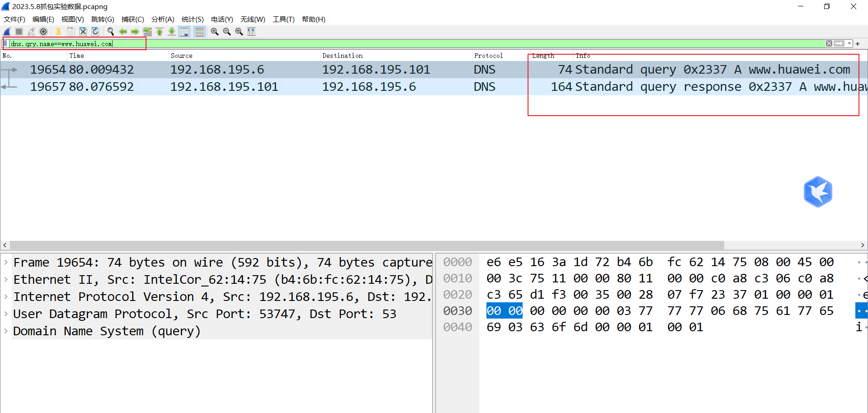The height and width of the screenshot is (413, 868).
Task: Open capture options gear icon
Action: [43, 32]
